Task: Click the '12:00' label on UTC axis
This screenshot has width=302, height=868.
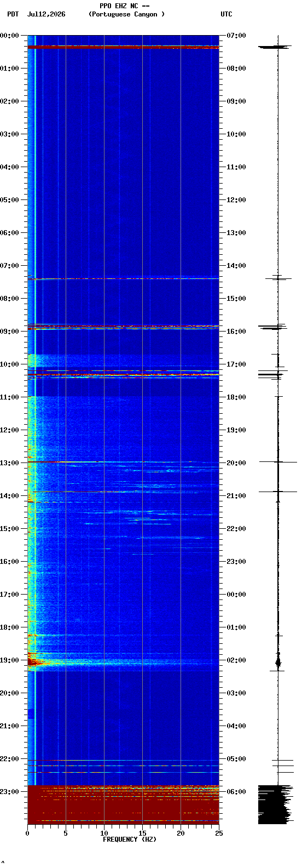Action: coord(236,200)
